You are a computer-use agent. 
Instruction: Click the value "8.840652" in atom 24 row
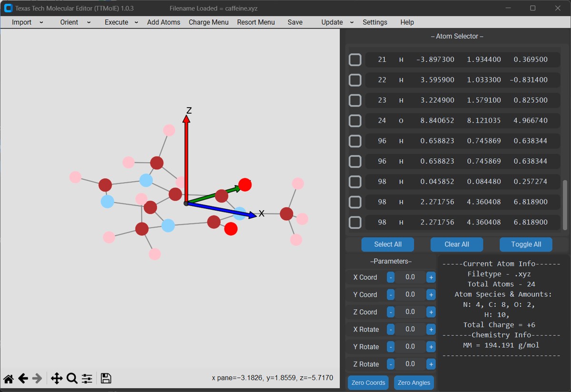click(437, 121)
